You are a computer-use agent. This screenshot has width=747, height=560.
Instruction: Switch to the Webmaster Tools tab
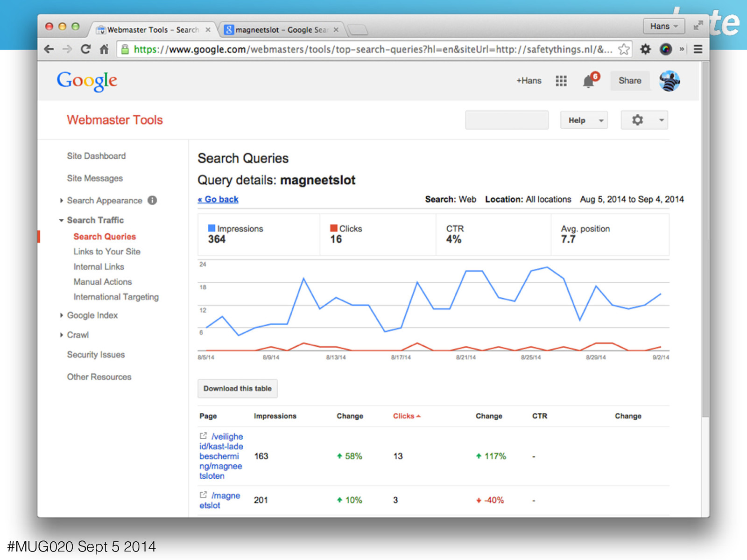tap(153, 30)
